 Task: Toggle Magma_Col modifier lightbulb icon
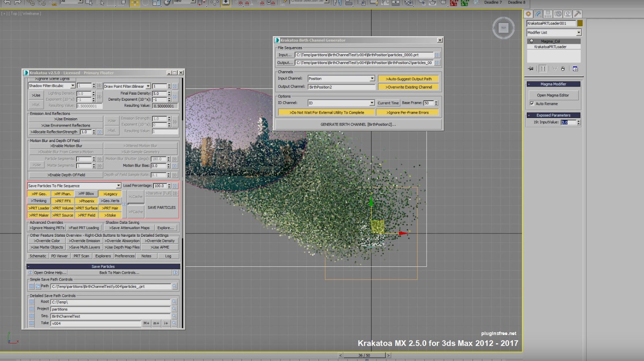coord(531,41)
